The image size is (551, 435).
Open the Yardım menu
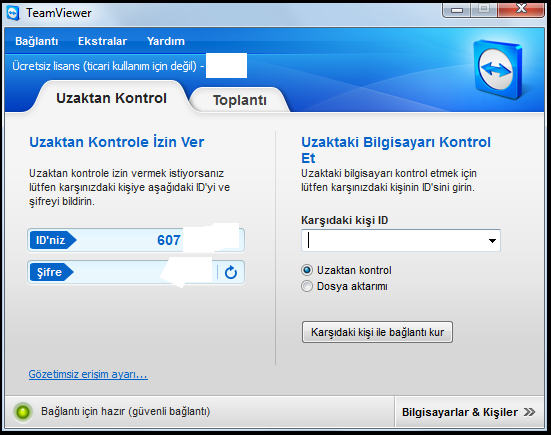166,41
